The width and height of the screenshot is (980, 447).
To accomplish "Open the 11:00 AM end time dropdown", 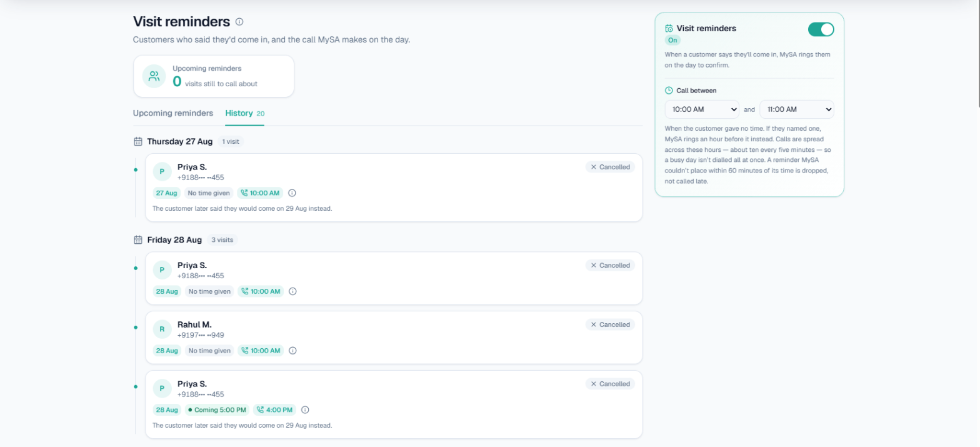I will pos(797,109).
